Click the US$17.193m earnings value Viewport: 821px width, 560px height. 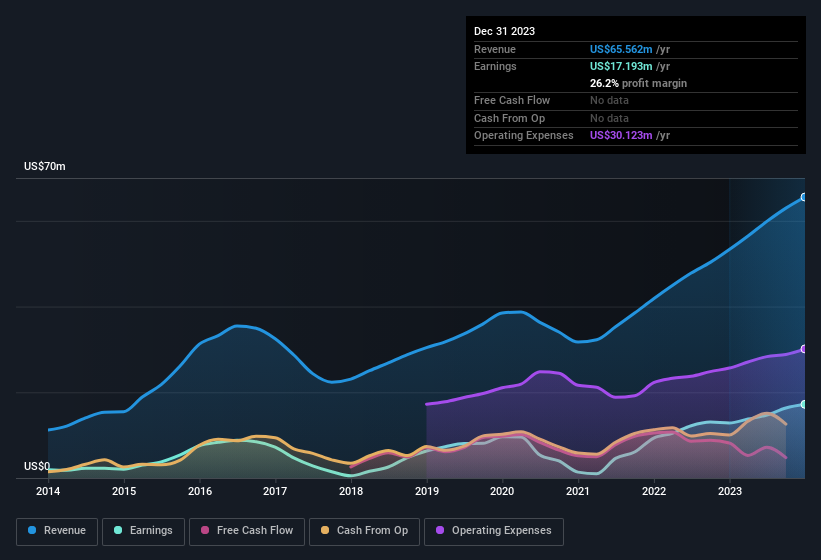click(621, 66)
